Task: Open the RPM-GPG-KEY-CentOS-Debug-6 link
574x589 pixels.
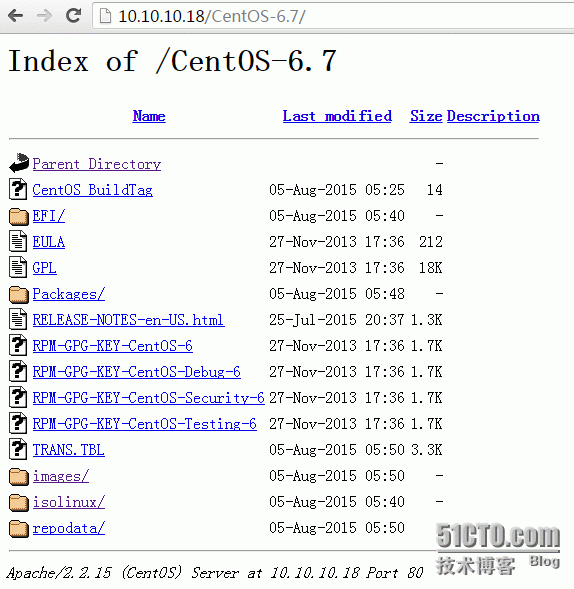Action: click(x=137, y=372)
